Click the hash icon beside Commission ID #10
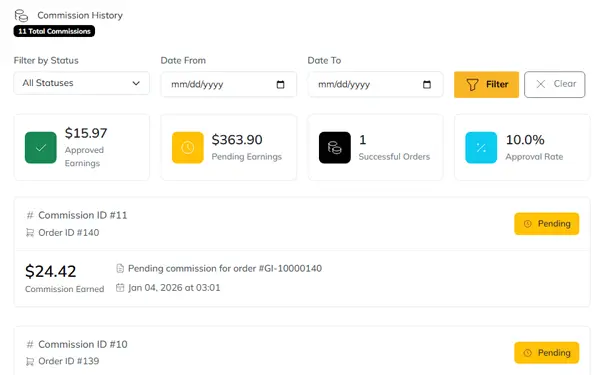The image size is (600, 375). [30, 344]
